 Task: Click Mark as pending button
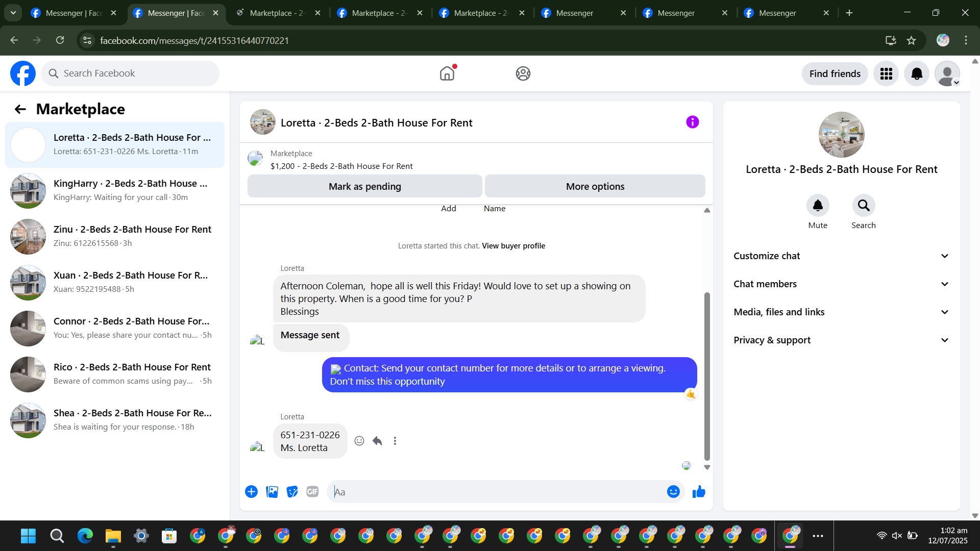pos(365,186)
